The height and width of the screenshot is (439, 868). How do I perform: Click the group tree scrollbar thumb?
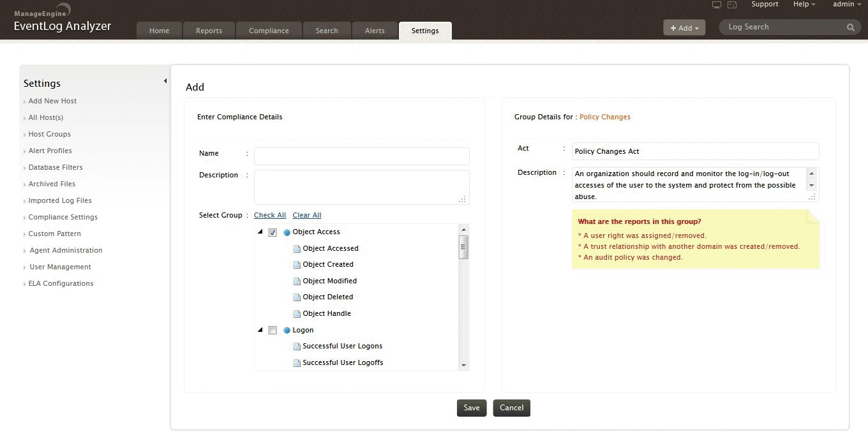[464, 247]
